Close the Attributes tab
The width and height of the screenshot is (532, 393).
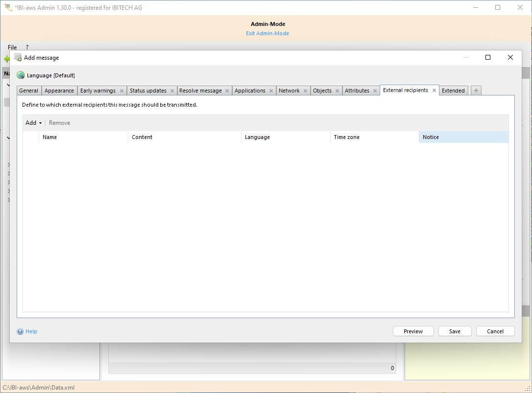tap(375, 91)
